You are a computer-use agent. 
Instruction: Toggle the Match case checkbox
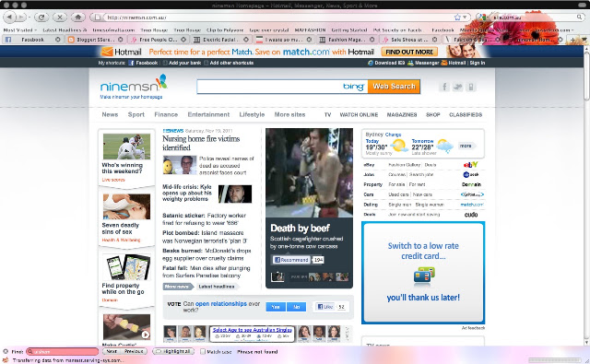[x=203, y=352]
